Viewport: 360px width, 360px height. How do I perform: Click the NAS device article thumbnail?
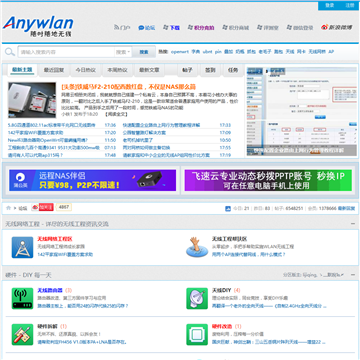(32, 100)
